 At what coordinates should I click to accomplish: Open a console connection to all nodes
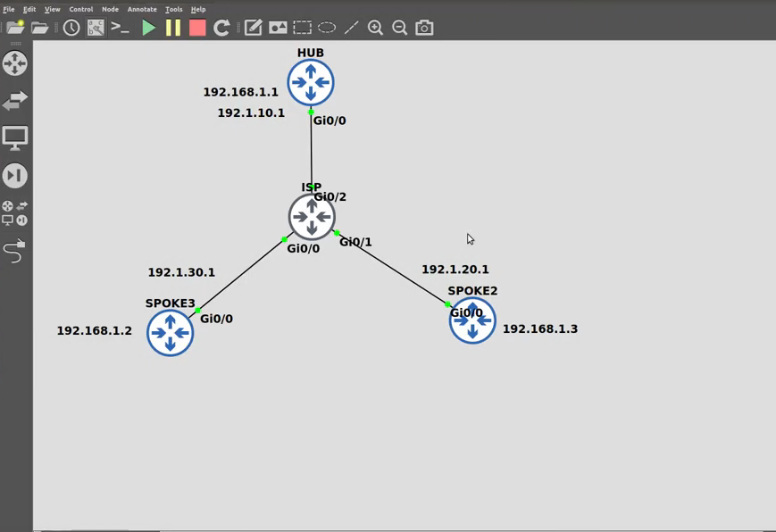point(120,28)
